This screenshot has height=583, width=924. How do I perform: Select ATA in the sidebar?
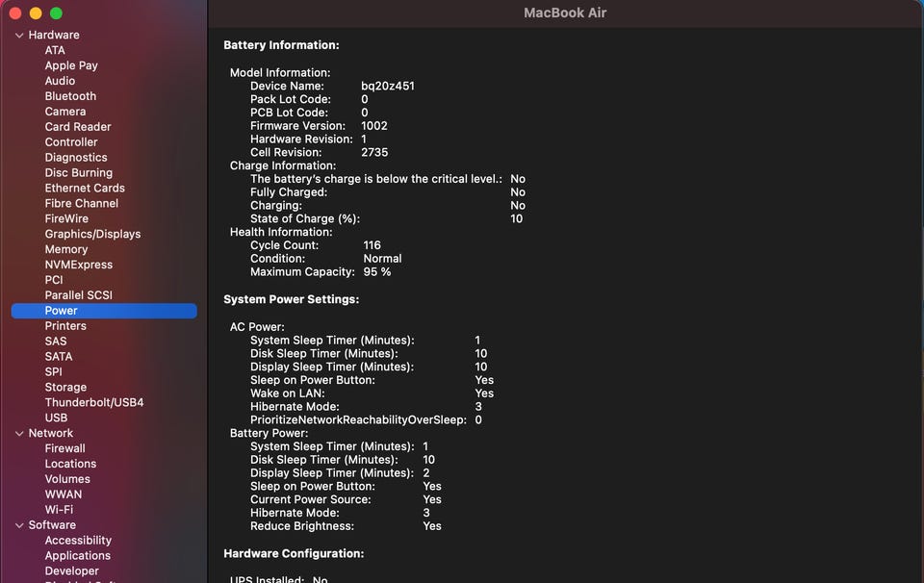coord(55,51)
